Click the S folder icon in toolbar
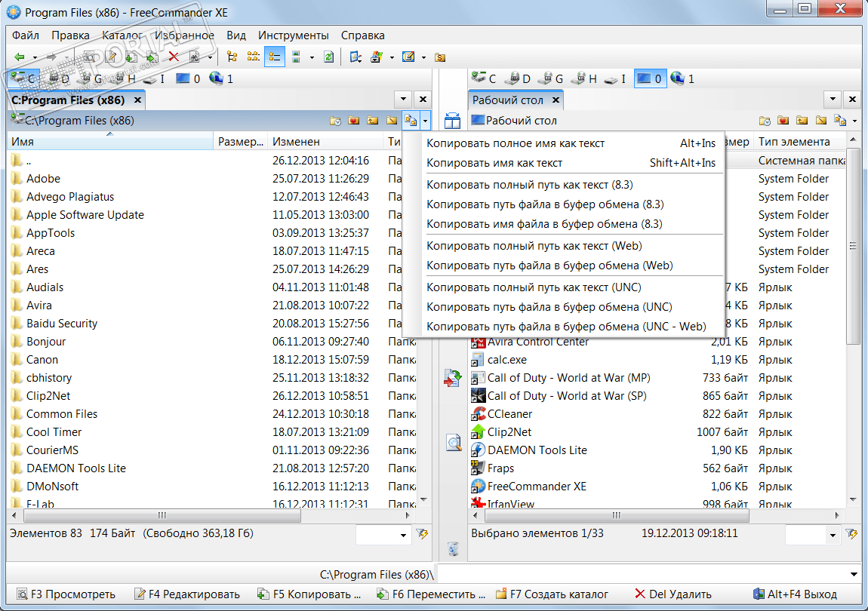The width and height of the screenshot is (868, 611). 440,57
